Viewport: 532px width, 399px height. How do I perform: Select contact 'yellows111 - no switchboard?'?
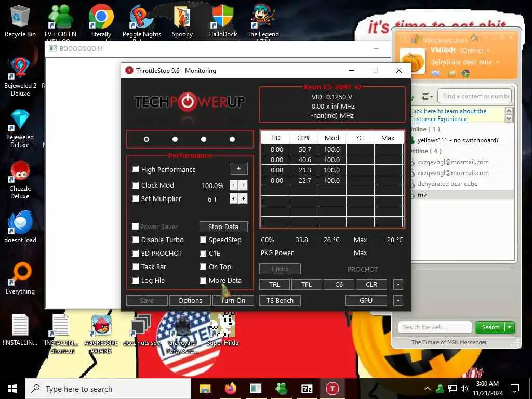click(x=458, y=140)
